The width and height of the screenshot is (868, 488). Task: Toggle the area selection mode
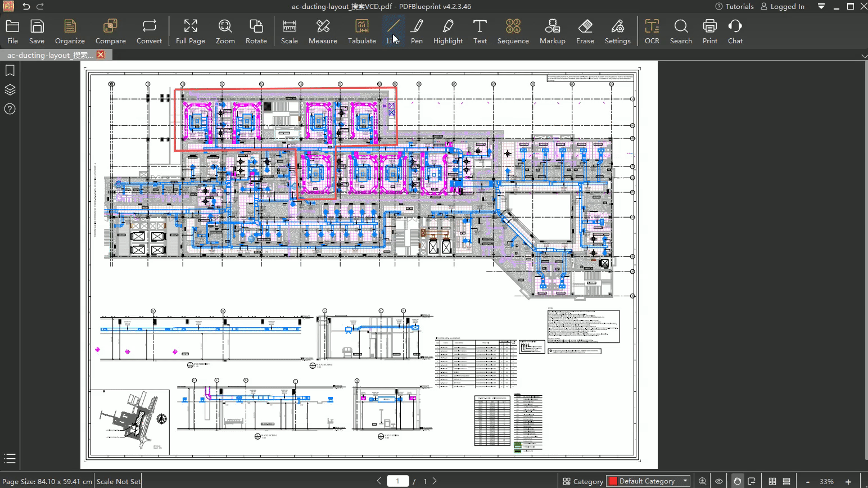click(752, 481)
